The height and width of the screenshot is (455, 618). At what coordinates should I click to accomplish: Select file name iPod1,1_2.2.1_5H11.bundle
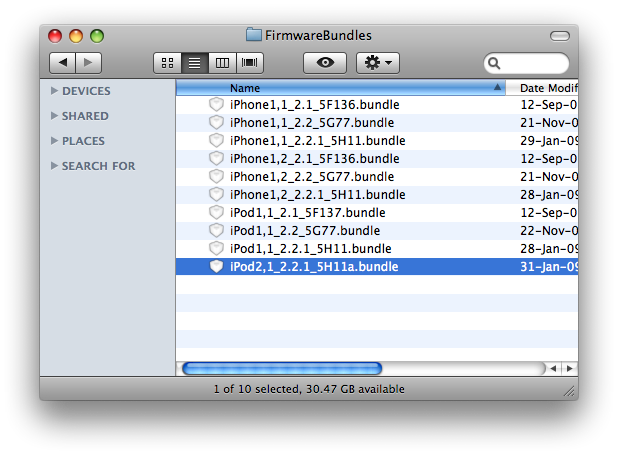(311, 249)
